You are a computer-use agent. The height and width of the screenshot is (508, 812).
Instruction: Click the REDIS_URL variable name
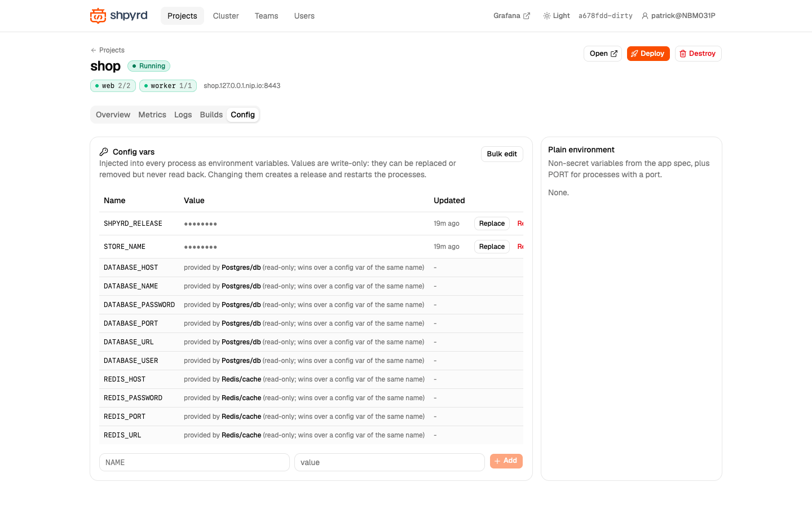coord(122,435)
